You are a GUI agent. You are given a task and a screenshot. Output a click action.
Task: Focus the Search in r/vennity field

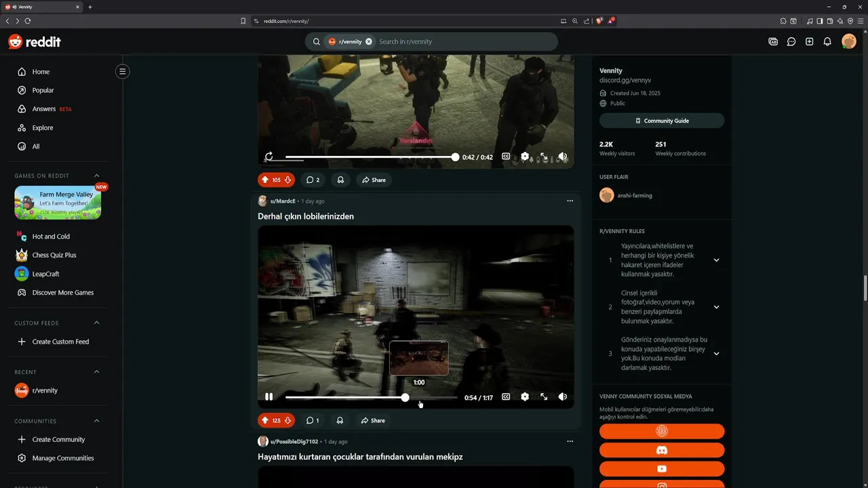point(465,41)
